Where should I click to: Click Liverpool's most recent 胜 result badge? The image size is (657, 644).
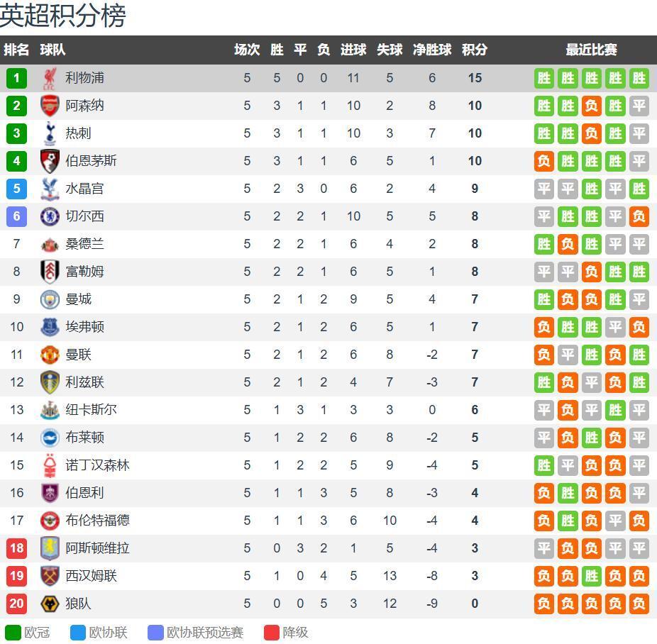point(639,78)
